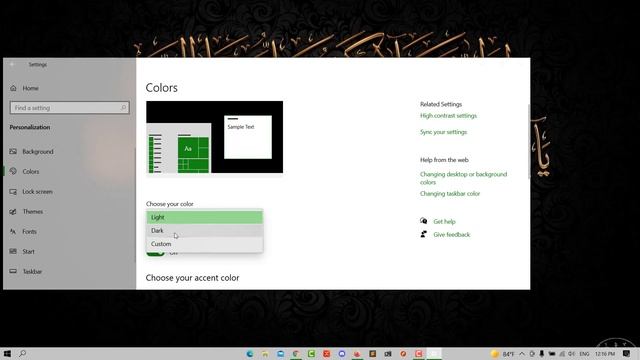This screenshot has width=640, height=360.
Task: Click the microphone tray icon
Action: click(x=542, y=354)
